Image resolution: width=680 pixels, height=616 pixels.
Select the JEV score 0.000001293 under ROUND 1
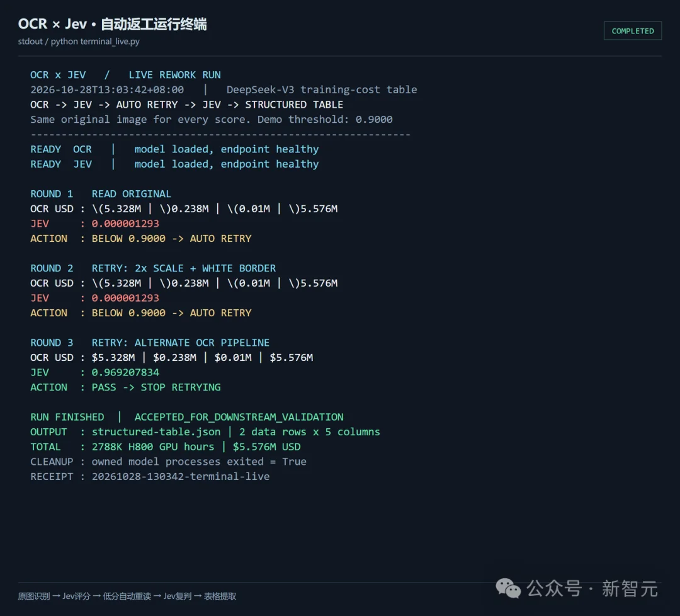[125, 224]
